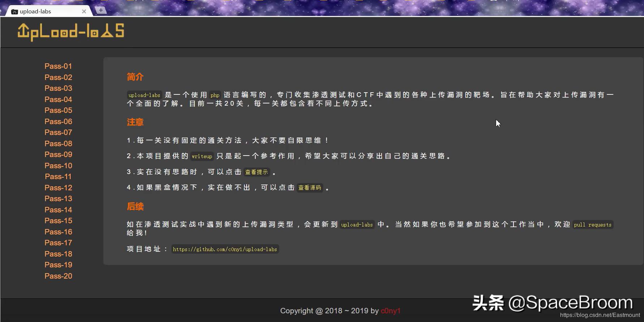Click upload-labs code label in 简介 paragraph
The image size is (644, 322).
tap(144, 95)
